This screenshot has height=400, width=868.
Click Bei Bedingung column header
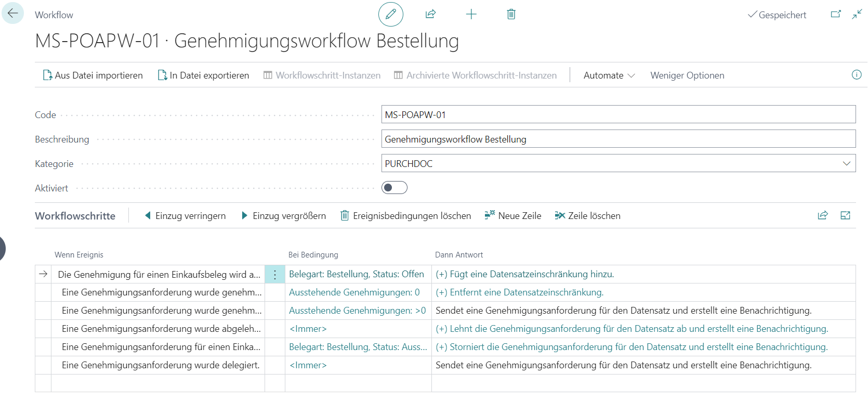[313, 255]
